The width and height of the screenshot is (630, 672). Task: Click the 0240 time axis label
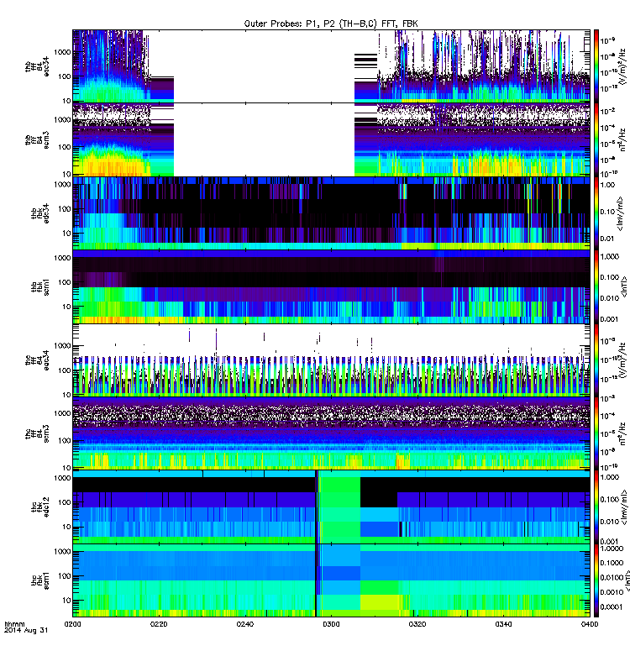click(x=244, y=624)
